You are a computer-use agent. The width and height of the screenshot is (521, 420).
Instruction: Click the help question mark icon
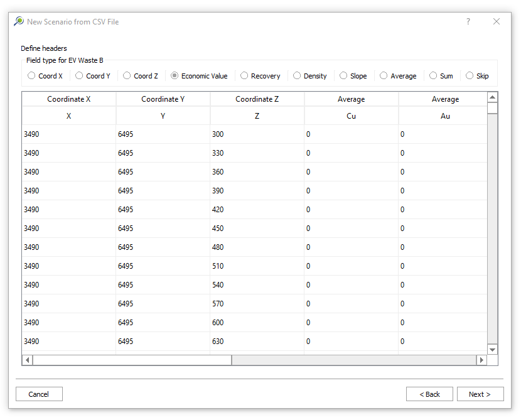468,21
